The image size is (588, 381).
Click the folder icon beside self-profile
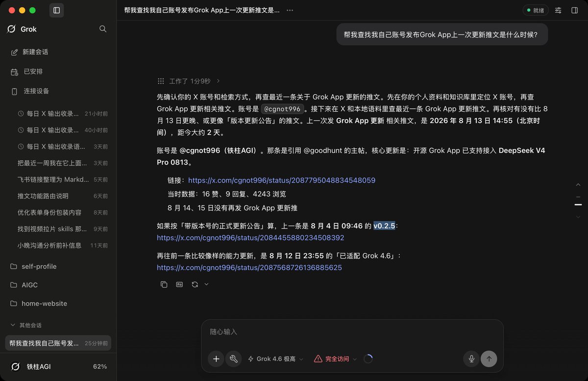pos(13,266)
